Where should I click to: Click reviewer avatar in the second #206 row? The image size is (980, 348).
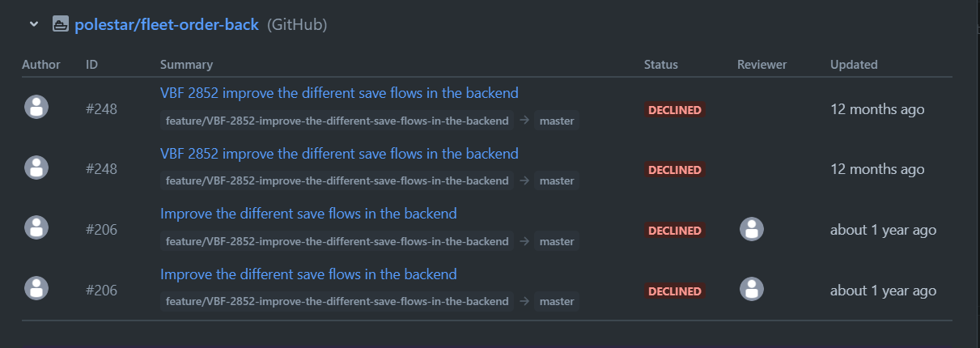(x=752, y=289)
